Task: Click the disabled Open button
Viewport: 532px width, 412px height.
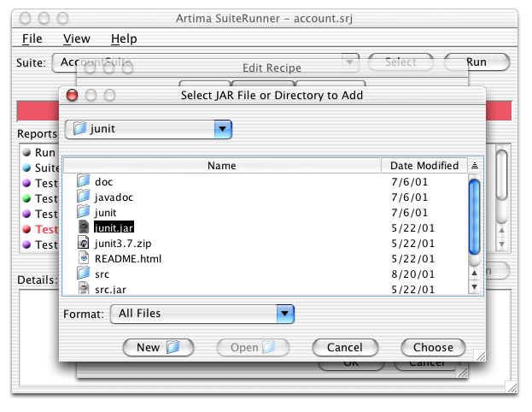Action: click(x=253, y=348)
